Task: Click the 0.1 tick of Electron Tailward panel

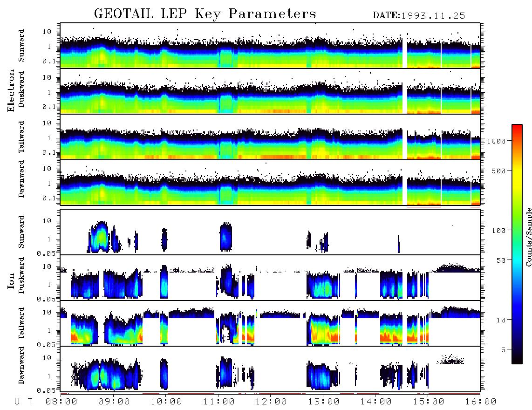Action: pyautogui.click(x=50, y=152)
